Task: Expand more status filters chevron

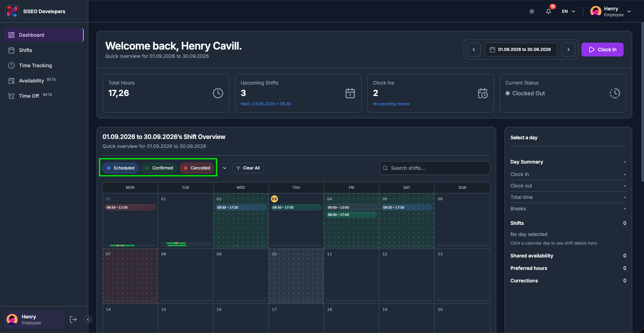Action: point(225,168)
